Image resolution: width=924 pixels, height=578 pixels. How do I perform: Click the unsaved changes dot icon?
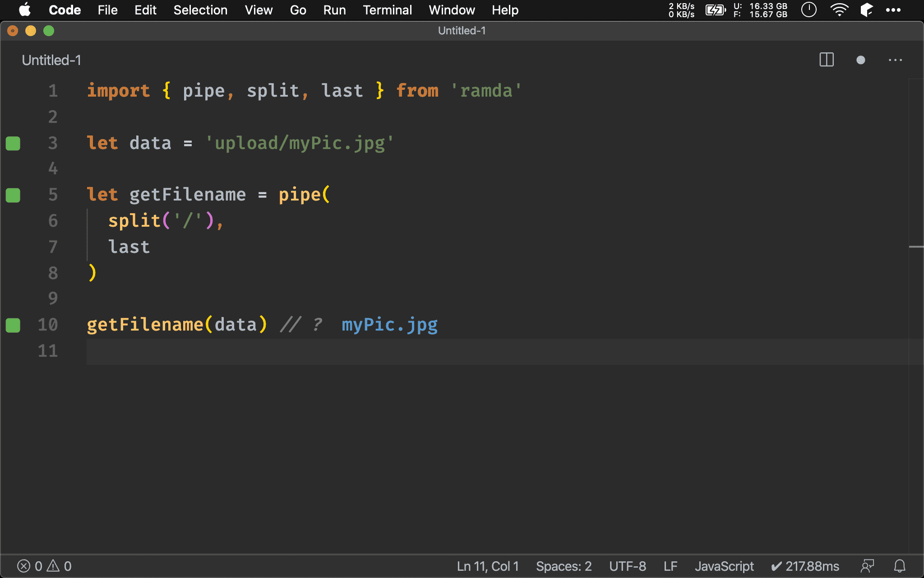pyautogui.click(x=861, y=60)
